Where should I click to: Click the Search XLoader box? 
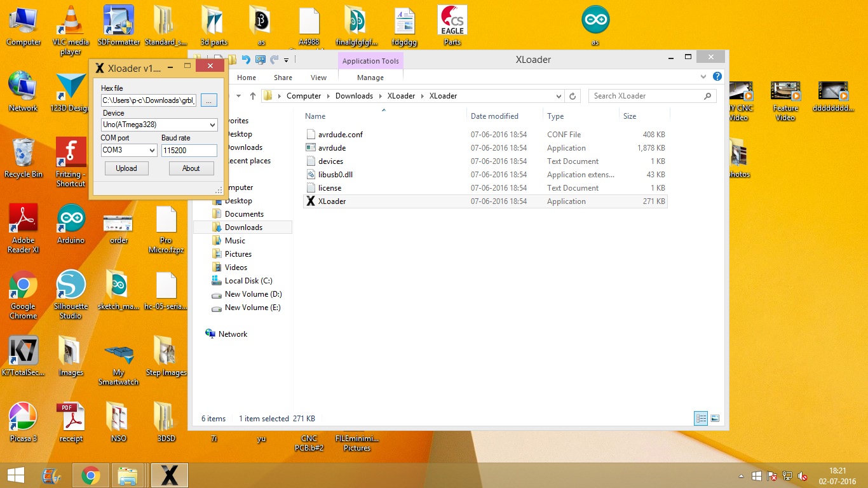(653, 96)
